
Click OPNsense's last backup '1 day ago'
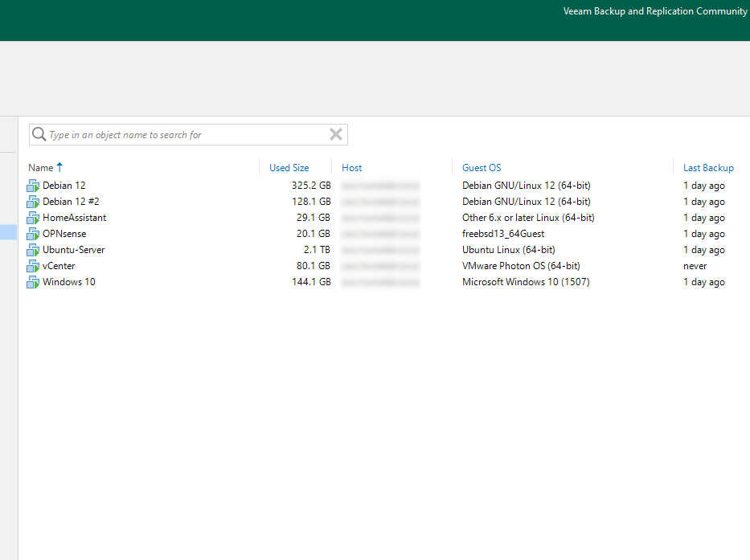tap(704, 234)
